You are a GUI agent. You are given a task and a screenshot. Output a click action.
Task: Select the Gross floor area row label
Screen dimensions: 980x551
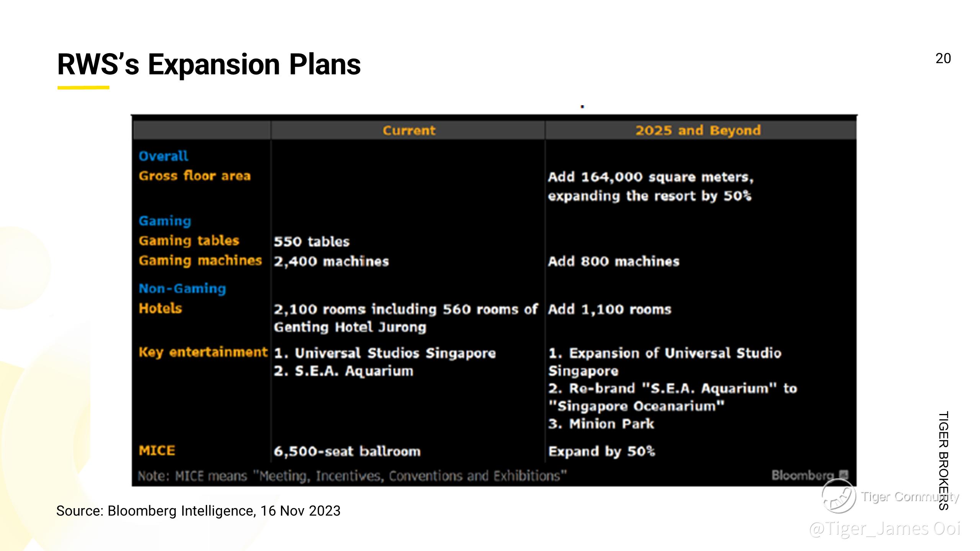tap(194, 176)
